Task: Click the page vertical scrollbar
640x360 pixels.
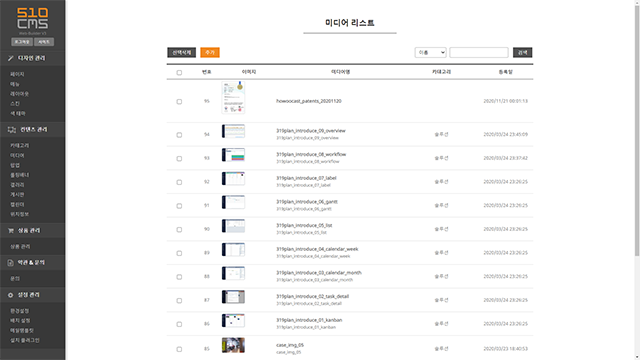Action: pyautogui.click(x=637, y=131)
